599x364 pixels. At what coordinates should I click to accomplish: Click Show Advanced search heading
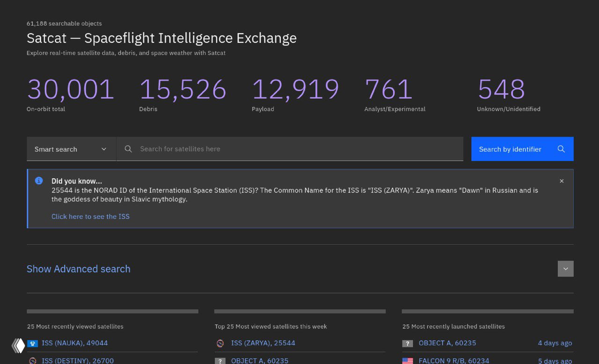(79, 269)
